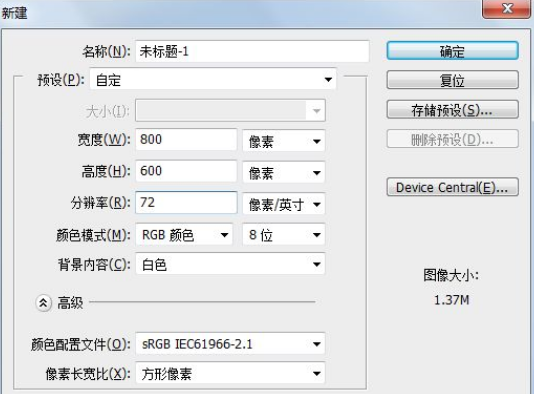Click the 宽度(W): label
Viewport: 534px width, 394px height.
tap(104, 139)
